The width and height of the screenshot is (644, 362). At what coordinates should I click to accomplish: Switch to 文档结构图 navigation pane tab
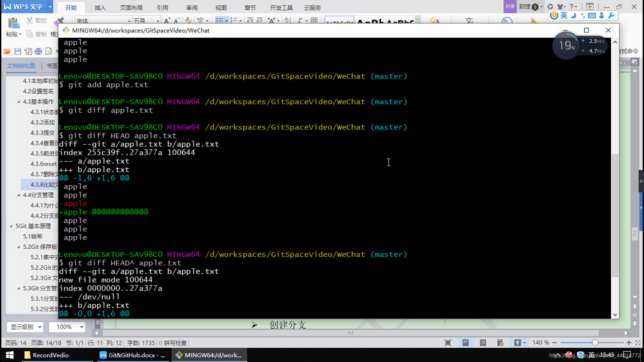tap(21, 66)
